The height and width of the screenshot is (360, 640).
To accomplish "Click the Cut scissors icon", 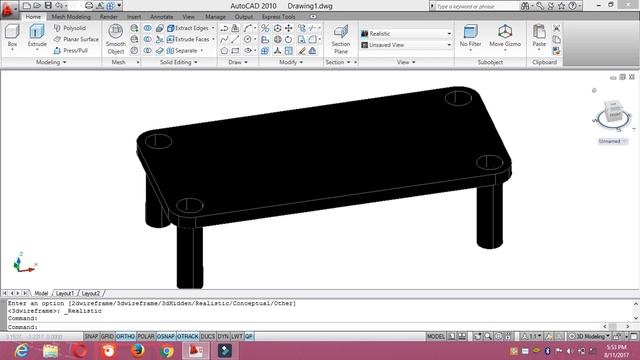I will point(556,28).
